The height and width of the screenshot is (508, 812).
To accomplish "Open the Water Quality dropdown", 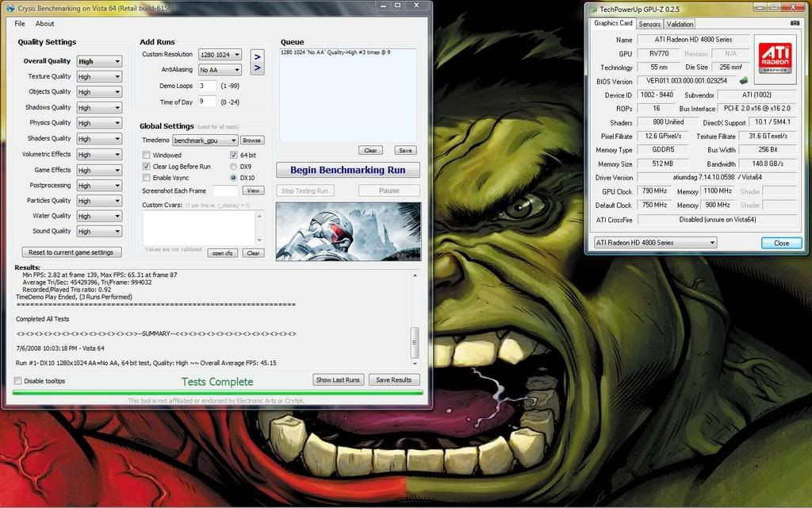I will click(x=99, y=216).
